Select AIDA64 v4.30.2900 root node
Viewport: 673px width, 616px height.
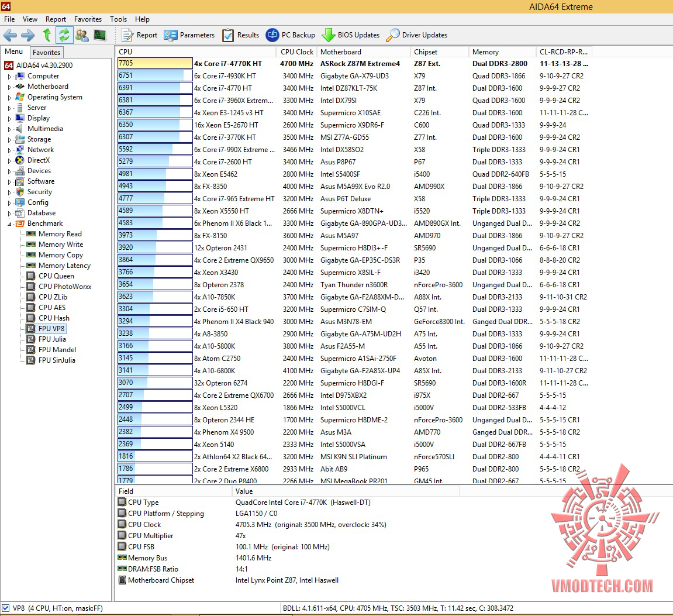[44, 66]
